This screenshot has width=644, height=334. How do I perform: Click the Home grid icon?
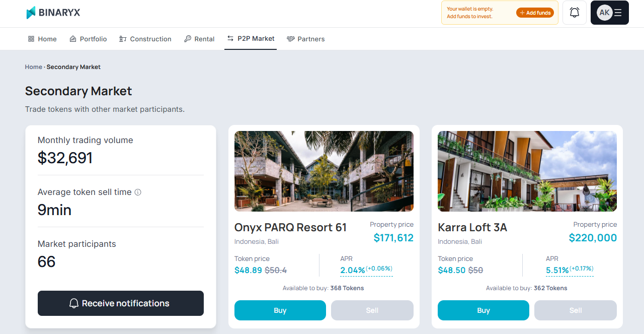(x=31, y=39)
